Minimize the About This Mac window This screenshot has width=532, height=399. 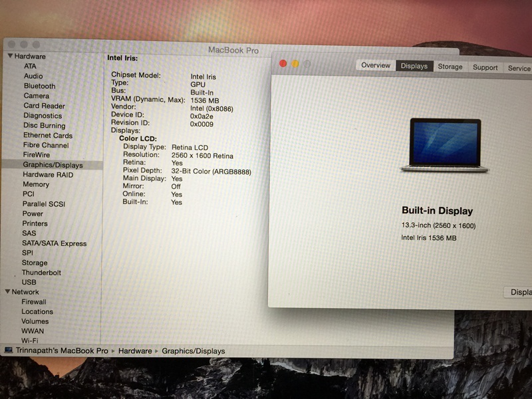(x=295, y=64)
